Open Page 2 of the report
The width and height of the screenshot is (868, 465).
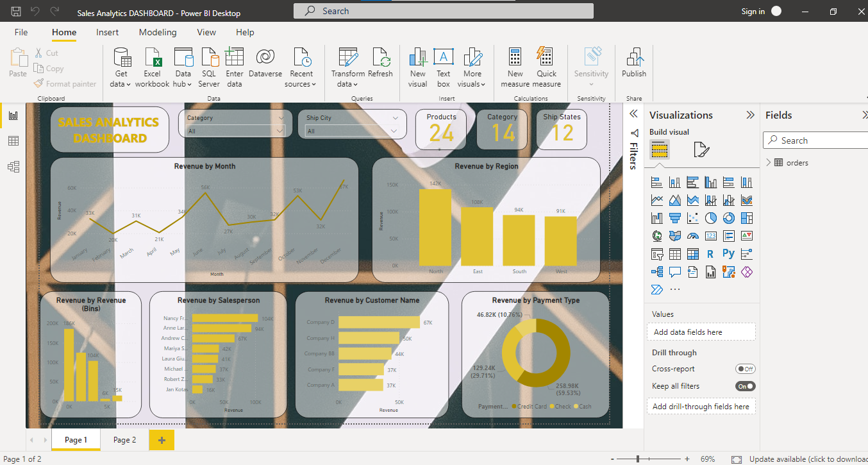click(124, 440)
